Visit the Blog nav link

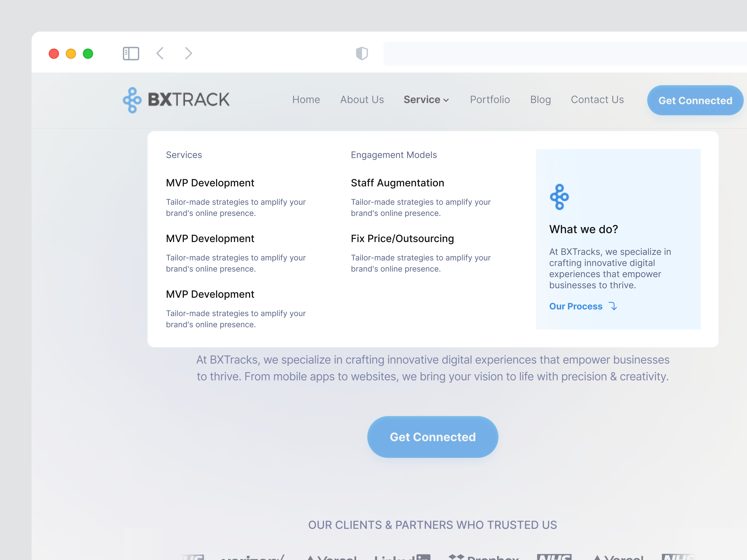pyautogui.click(x=540, y=100)
